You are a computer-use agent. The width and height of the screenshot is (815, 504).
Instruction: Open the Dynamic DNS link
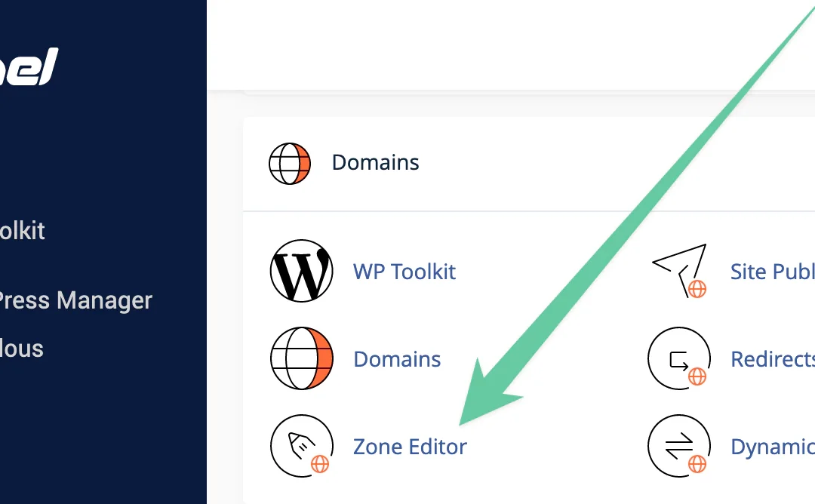(770, 447)
